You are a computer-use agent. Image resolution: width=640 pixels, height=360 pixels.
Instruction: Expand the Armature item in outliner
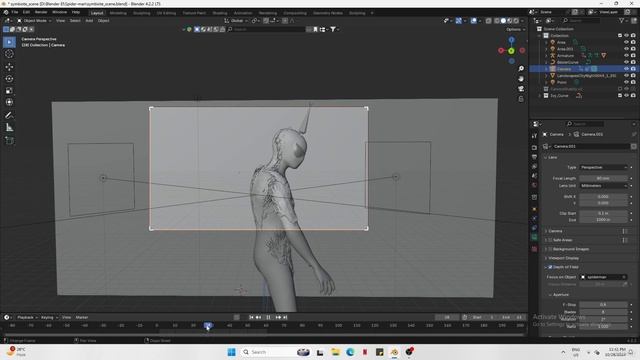(x=547, y=56)
